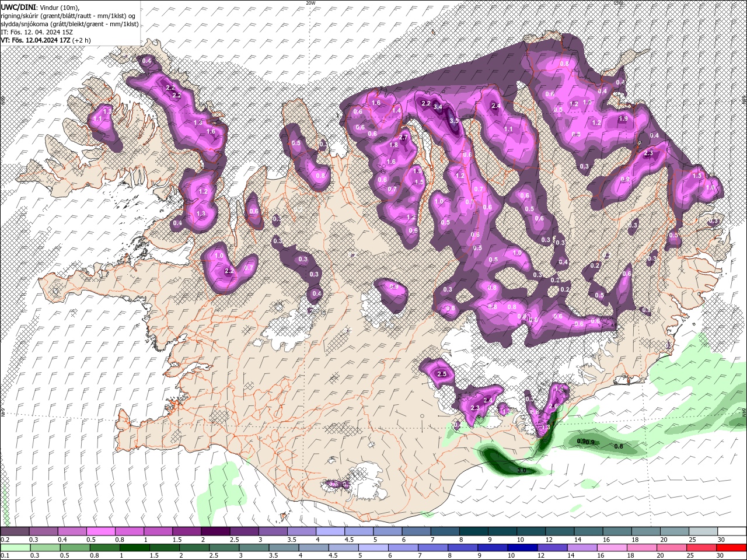Click the 15W longitude label
Viewport: 747px width, 560px height.
[619, 3]
